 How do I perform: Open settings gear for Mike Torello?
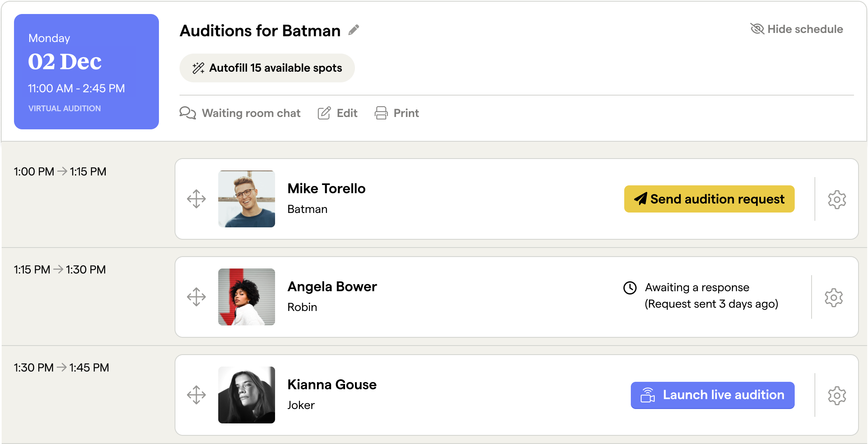click(837, 200)
